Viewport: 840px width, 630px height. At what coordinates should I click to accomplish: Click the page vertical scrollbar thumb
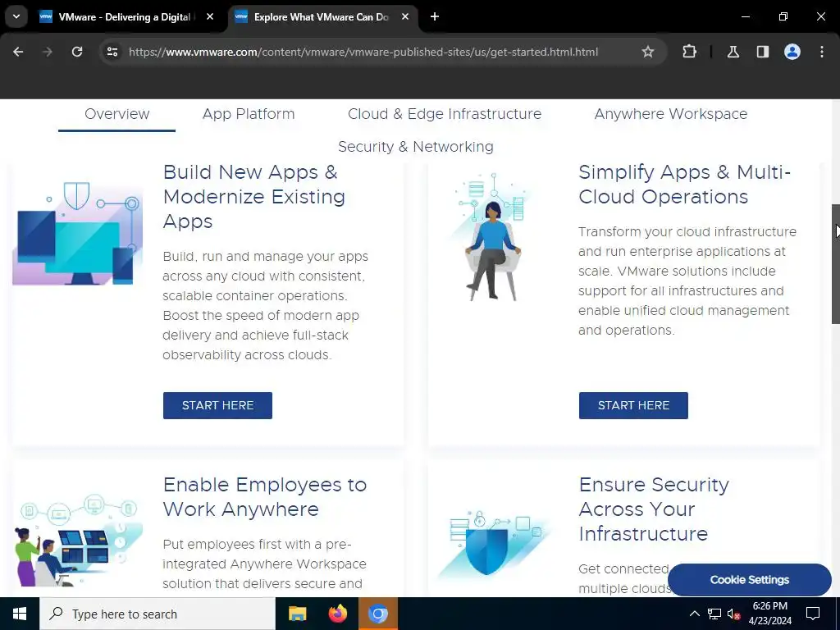tap(836, 263)
